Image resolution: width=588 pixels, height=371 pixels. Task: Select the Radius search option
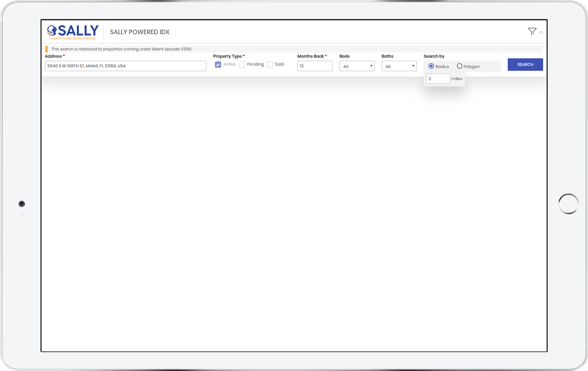[431, 66]
